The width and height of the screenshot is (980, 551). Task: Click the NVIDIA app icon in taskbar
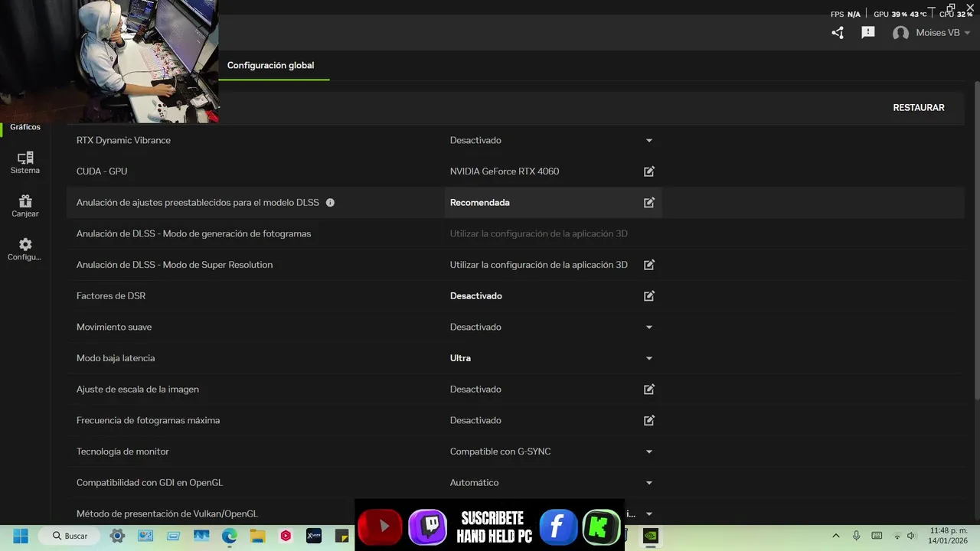click(650, 536)
